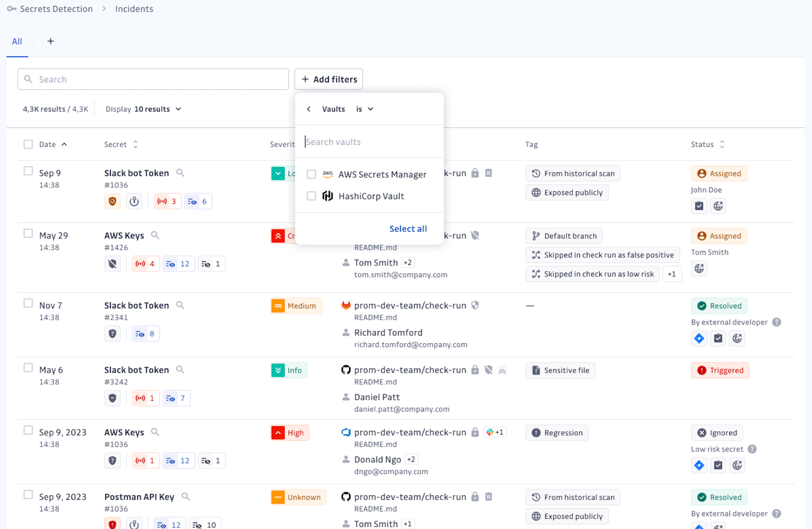The image size is (812, 529).
Task: Open the Slack bot Token #2341 incident
Action: pos(136,305)
